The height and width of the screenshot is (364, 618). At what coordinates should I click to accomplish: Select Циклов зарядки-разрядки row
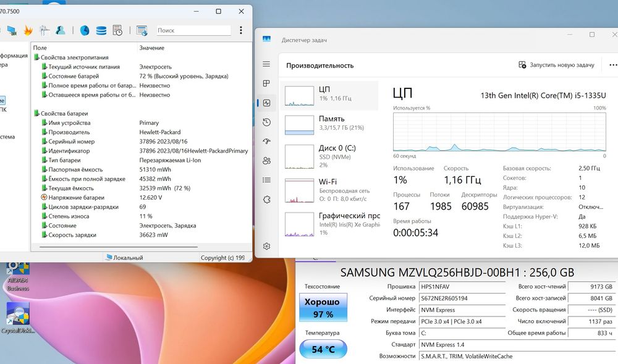(141, 207)
